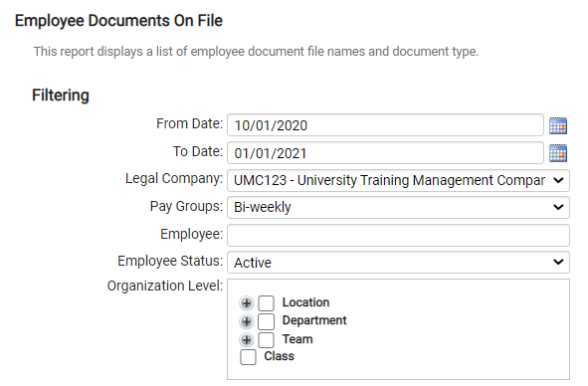Click the Employee text field
The height and width of the screenshot is (386, 588).
398,235
